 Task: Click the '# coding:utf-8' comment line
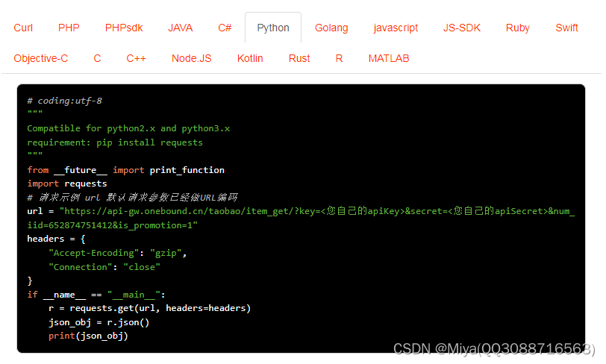(64, 101)
